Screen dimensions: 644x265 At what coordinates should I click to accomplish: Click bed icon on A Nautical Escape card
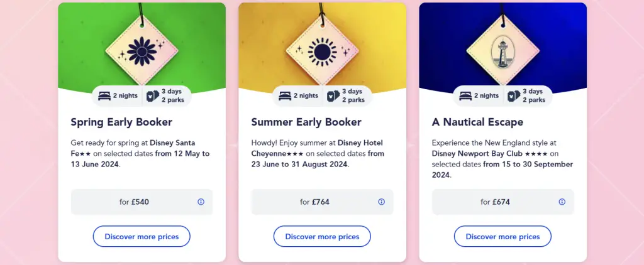click(x=466, y=95)
